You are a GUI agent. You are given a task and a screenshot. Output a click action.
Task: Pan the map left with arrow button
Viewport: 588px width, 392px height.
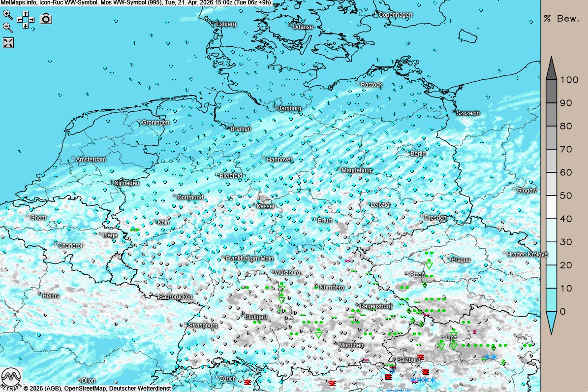(x=20, y=19)
